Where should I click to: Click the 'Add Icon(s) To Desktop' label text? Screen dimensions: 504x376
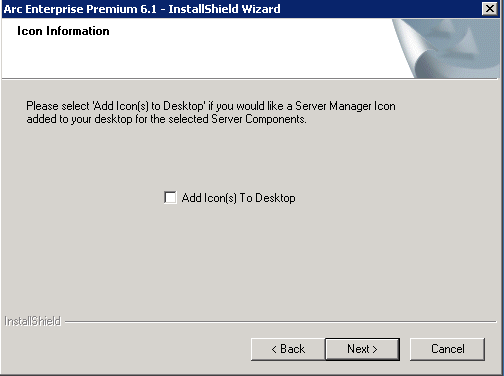238,198
